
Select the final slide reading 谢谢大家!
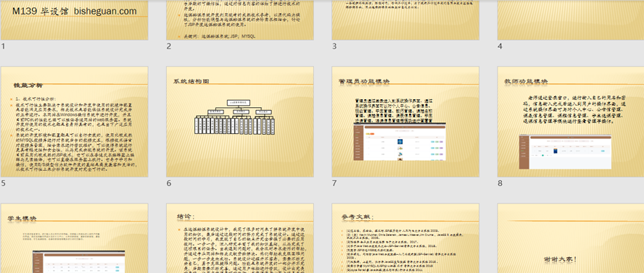point(571,238)
